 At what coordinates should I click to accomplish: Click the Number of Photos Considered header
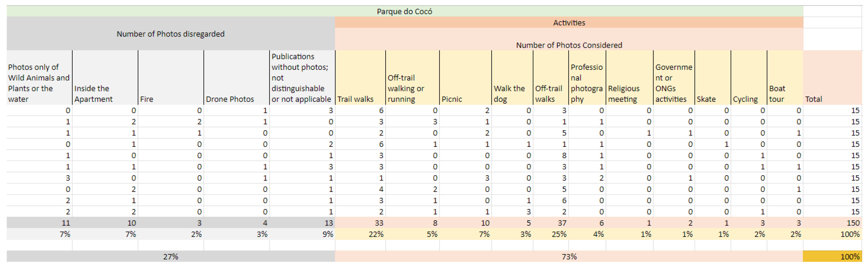pos(569,45)
